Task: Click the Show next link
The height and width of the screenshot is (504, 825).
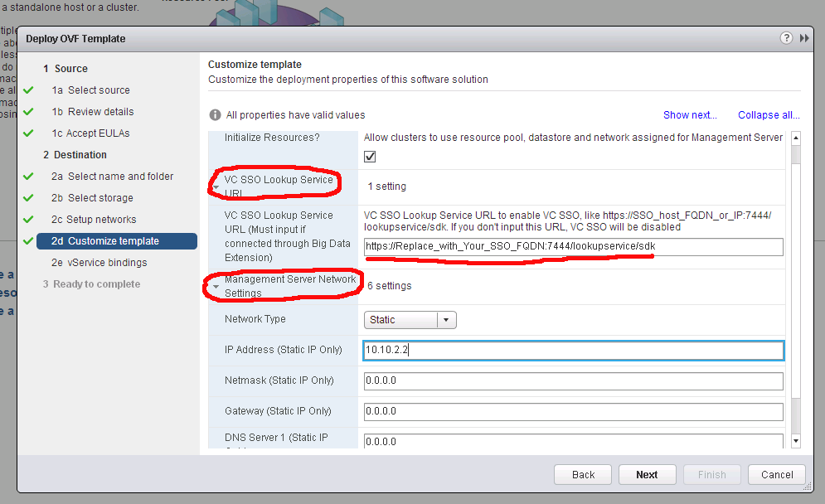Action: 690,115
